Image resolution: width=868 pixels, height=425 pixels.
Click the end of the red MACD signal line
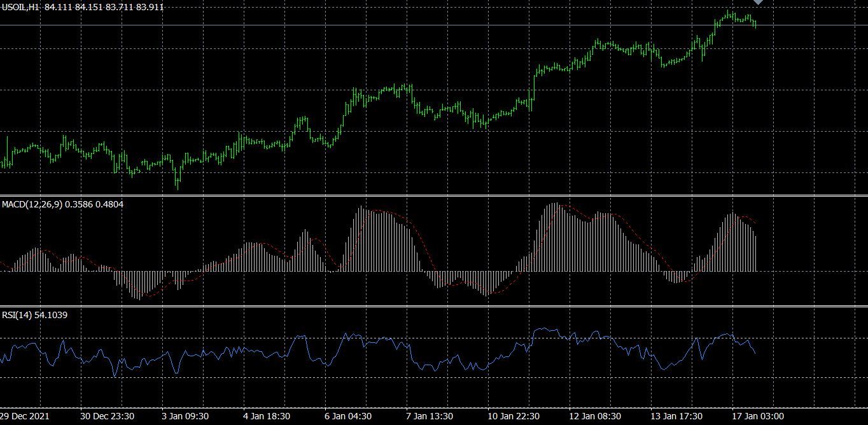coord(755,223)
